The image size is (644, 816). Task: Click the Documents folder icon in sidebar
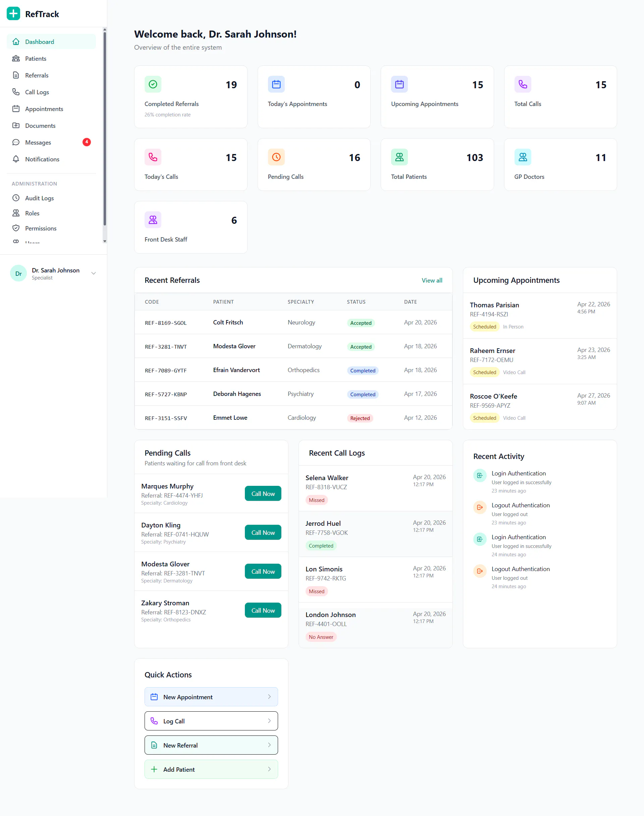(16, 125)
